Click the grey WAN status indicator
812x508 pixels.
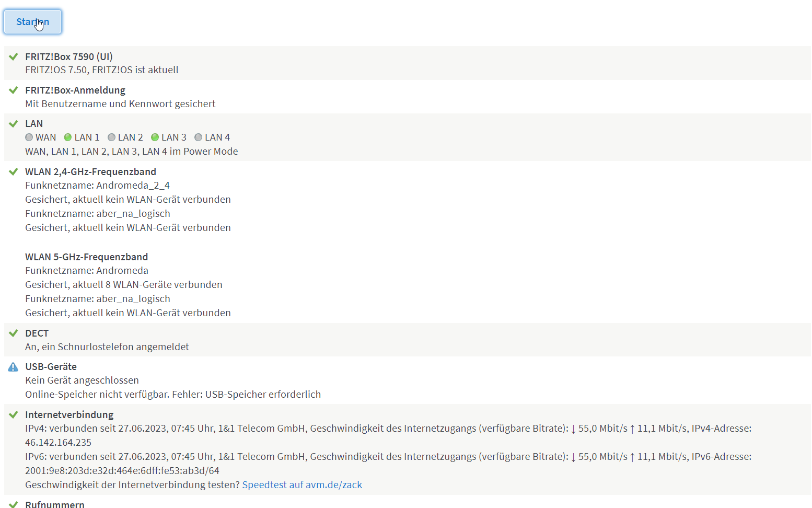(x=29, y=137)
